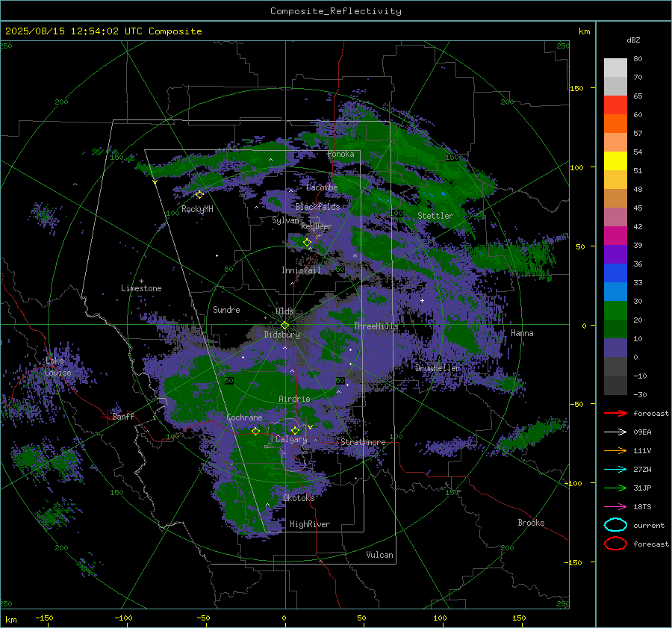
Task: Click the -30 value on dBZ scale
Action: click(x=641, y=394)
